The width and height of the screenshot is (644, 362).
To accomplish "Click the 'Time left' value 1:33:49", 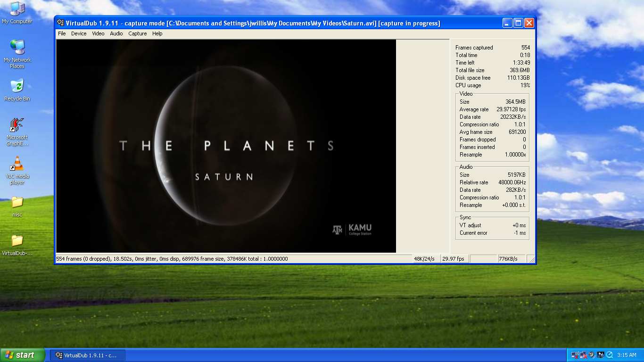I will click(x=521, y=63).
